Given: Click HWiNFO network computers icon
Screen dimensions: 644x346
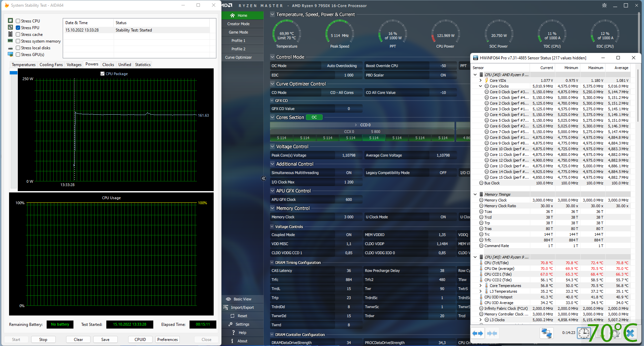Looking at the screenshot, I should [546, 333].
